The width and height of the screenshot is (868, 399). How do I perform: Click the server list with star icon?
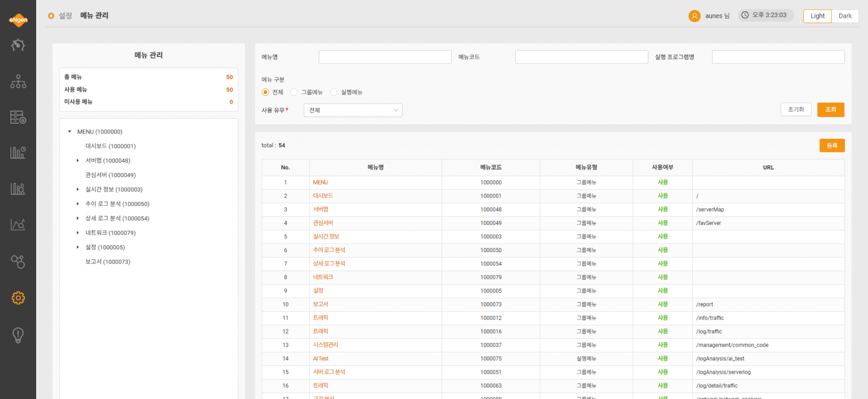click(x=18, y=117)
